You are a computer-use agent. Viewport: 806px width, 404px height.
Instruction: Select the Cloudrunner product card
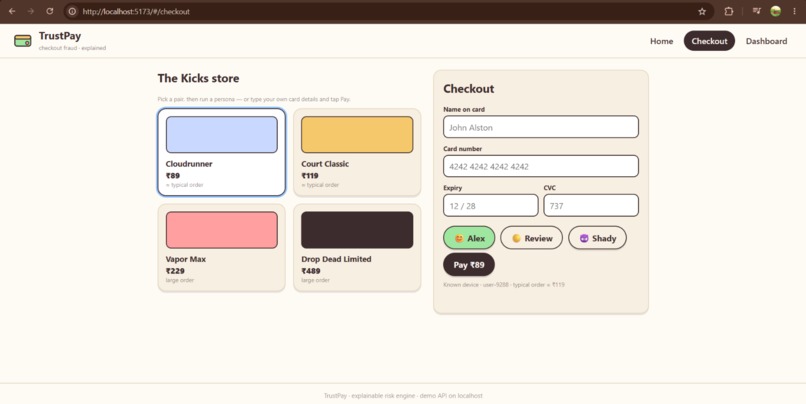[x=222, y=152]
